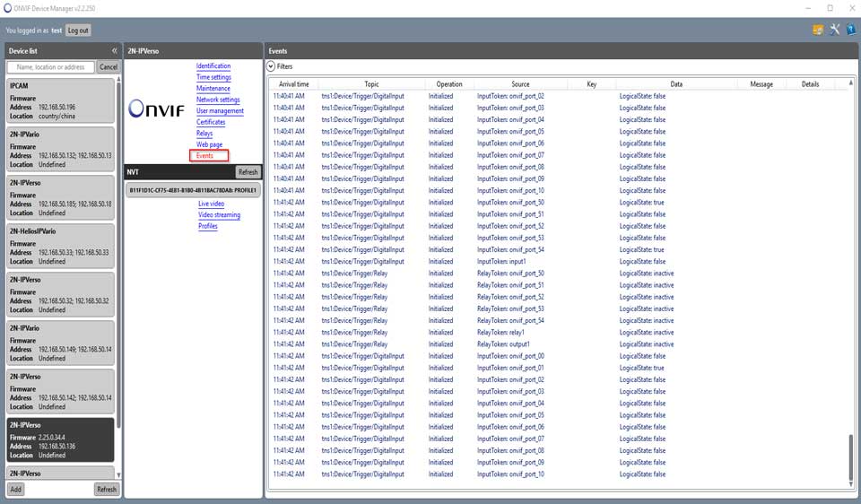The image size is (861, 504).
Task: Click Add button below device list
Action: (x=15, y=489)
